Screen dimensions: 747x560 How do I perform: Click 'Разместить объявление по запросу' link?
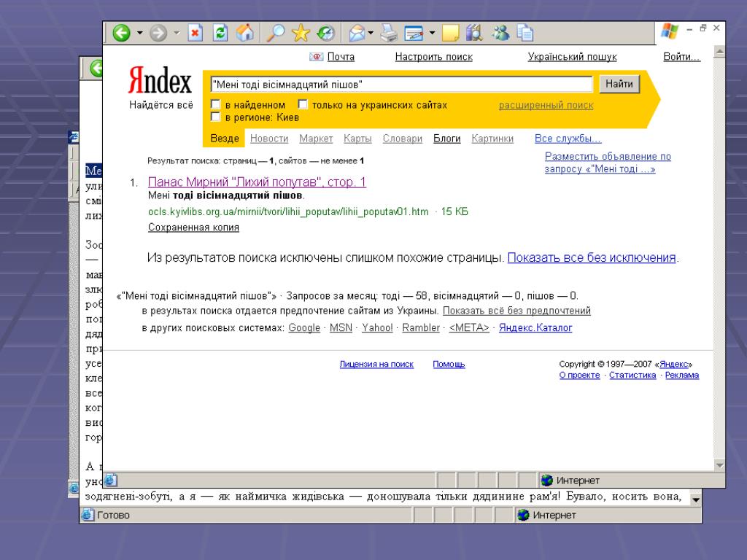(608, 163)
